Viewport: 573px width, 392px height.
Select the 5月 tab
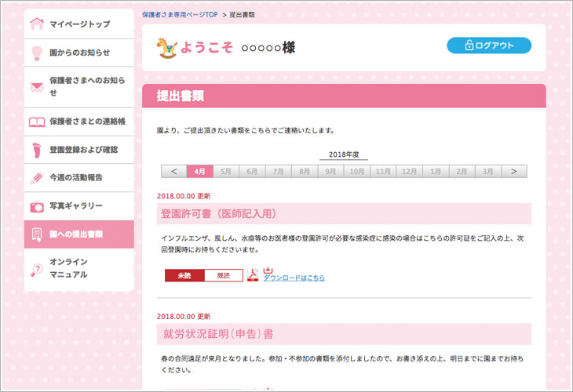coord(226,171)
